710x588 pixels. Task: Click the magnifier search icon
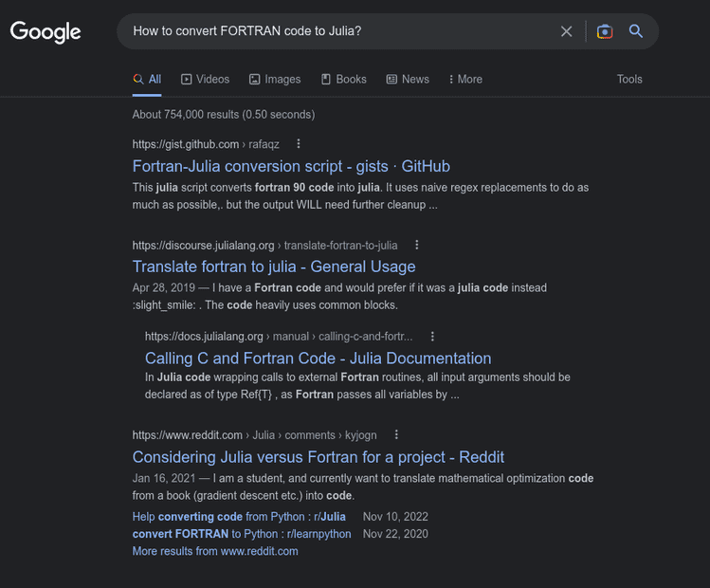[636, 31]
